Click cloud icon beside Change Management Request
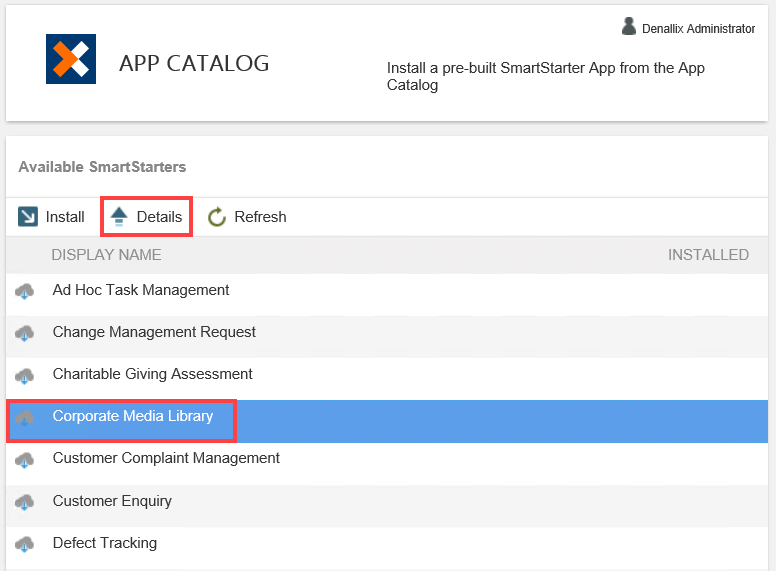The width and height of the screenshot is (776, 571). [x=25, y=333]
